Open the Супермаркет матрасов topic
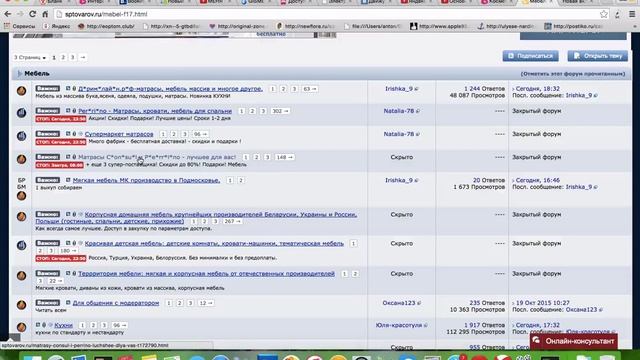 click(x=119, y=134)
